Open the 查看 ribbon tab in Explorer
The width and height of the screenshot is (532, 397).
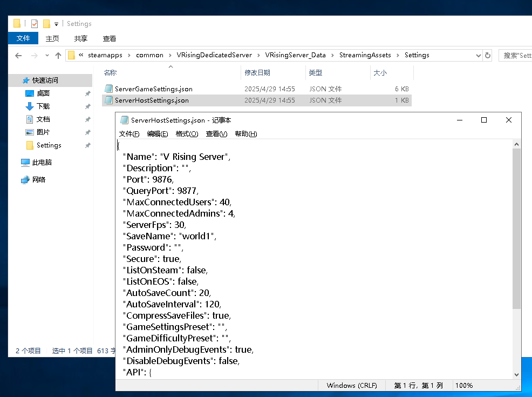point(109,38)
